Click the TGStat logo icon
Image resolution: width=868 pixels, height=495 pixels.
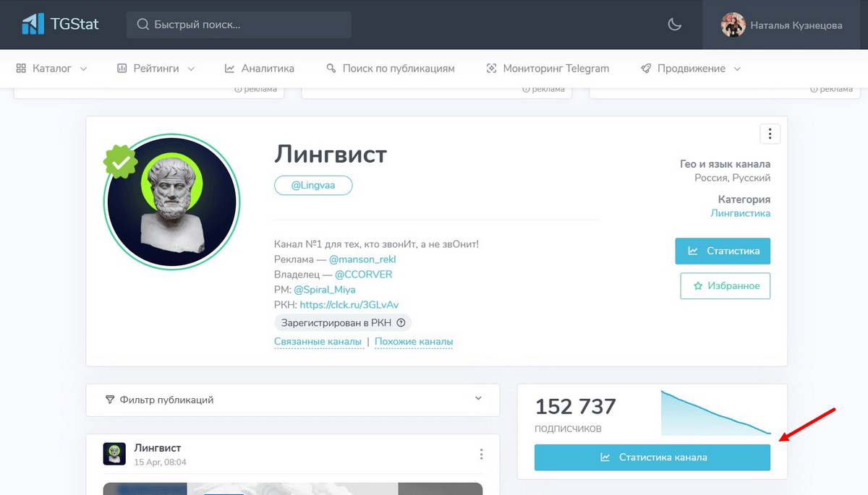click(33, 24)
